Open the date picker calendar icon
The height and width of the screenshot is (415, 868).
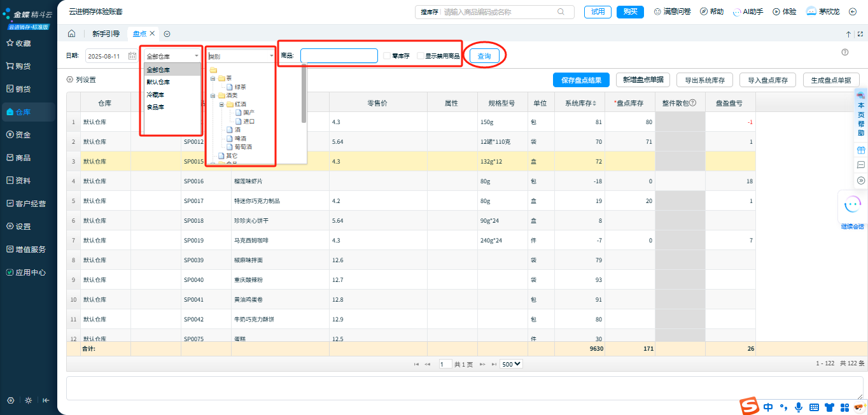pos(132,56)
